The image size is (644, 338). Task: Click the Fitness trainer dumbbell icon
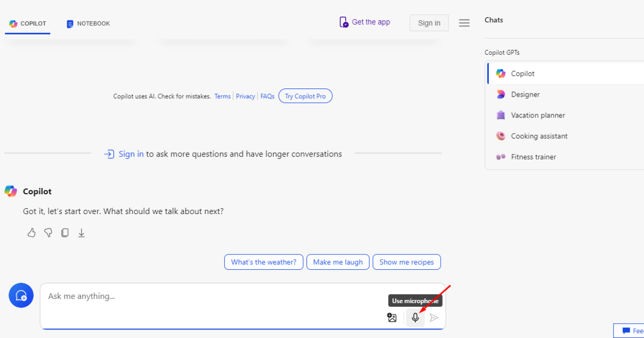[x=501, y=157]
